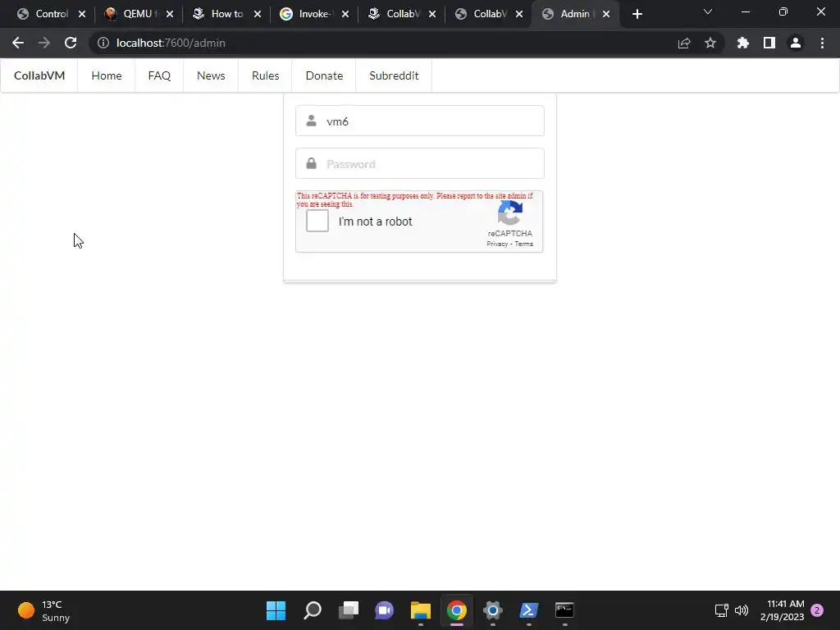The height and width of the screenshot is (630, 840).
Task: Open the News nav item
Action: [211, 75]
